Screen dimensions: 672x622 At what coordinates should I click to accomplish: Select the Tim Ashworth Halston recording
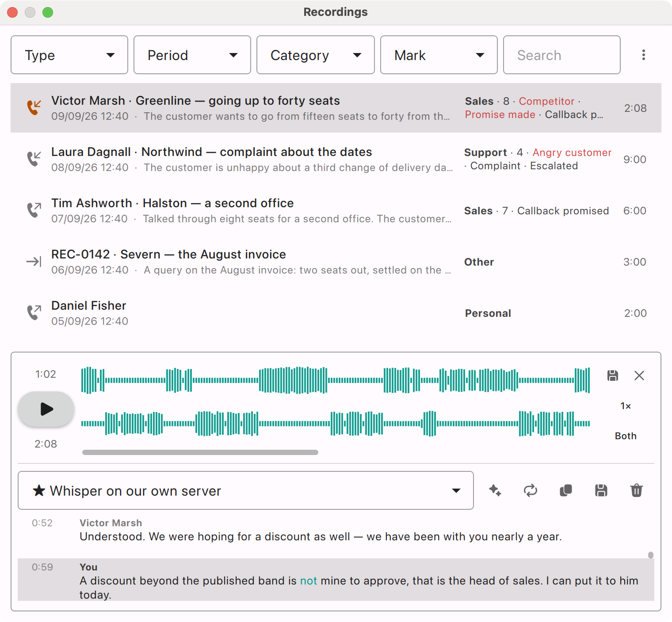point(336,210)
